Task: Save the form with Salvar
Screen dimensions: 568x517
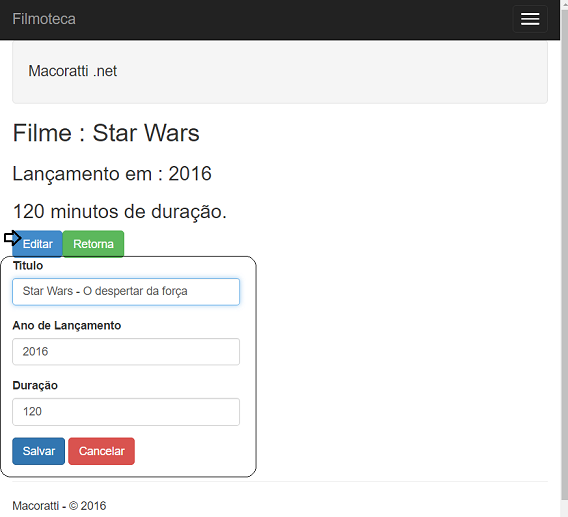Action: click(38, 451)
